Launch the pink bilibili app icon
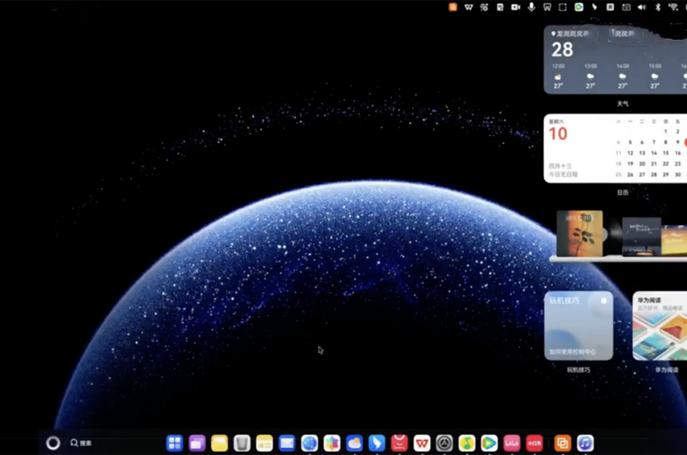The height and width of the screenshot is (455, 687). tap(512, 443)
